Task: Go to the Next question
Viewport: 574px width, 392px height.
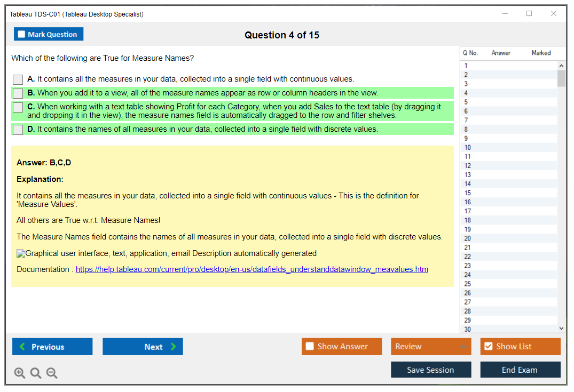Action: [143, 347]
